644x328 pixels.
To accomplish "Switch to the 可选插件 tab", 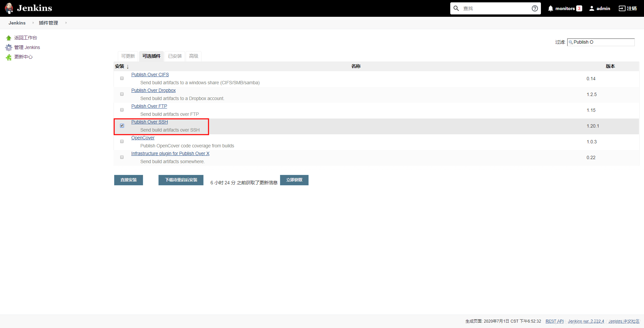I will [x=151, y=56].
